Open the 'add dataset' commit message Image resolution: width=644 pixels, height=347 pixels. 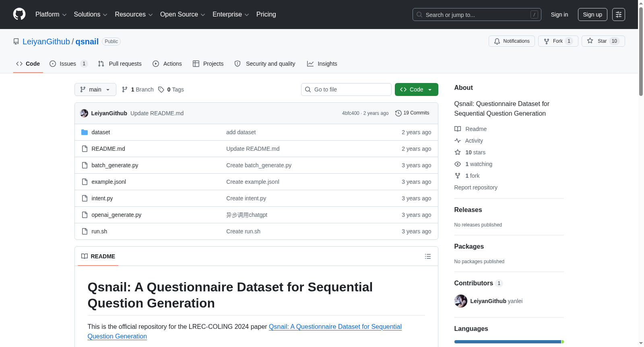point(241,132)
